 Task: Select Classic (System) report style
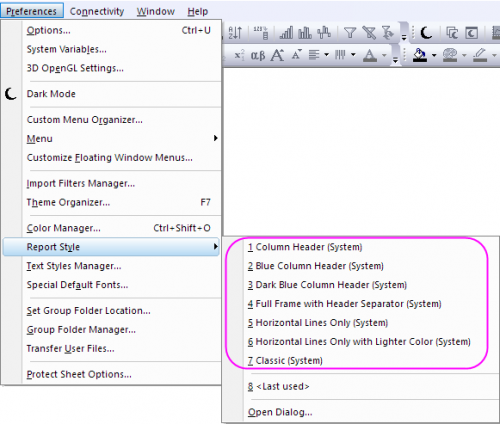click(361, 361)
